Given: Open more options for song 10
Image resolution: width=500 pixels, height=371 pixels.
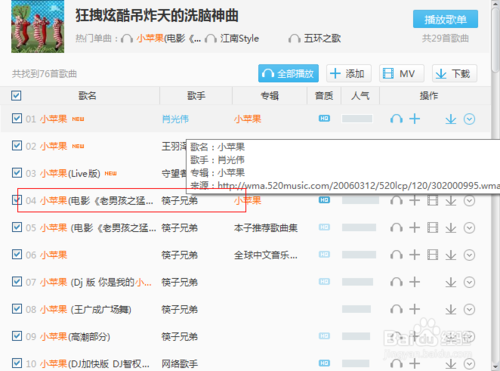Looking at the screenshot, I should pyautogui.click(x=469, y=364).
